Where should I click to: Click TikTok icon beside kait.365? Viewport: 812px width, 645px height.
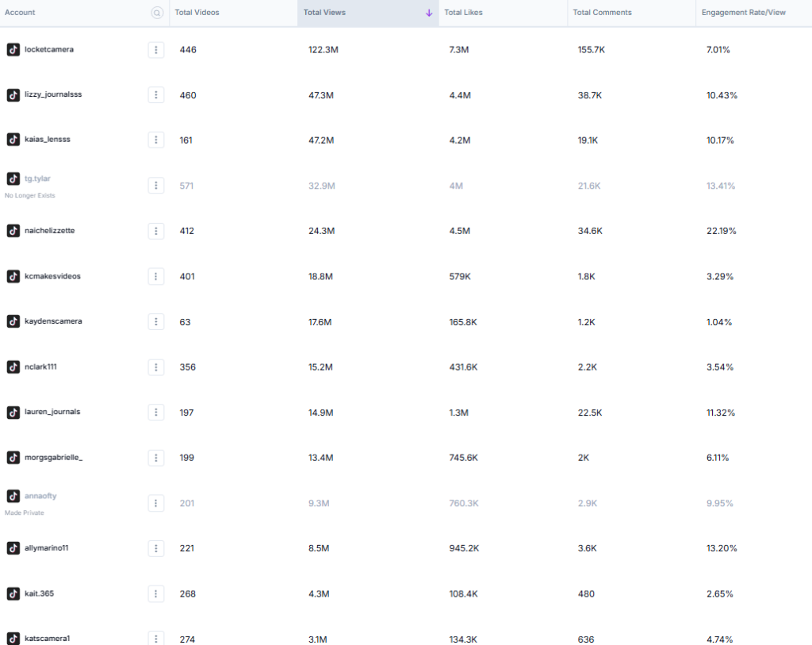pyautogui.click(x=13, y=593)
